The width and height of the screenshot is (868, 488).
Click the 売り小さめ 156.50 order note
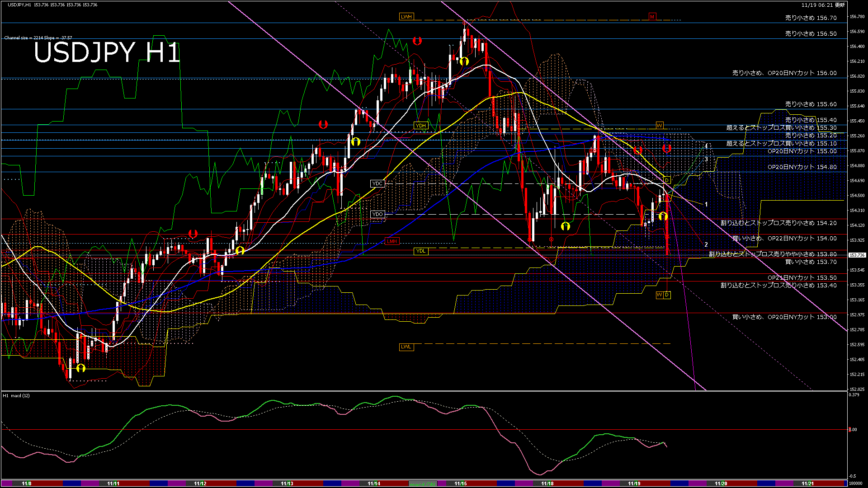[x=811, y=34]
